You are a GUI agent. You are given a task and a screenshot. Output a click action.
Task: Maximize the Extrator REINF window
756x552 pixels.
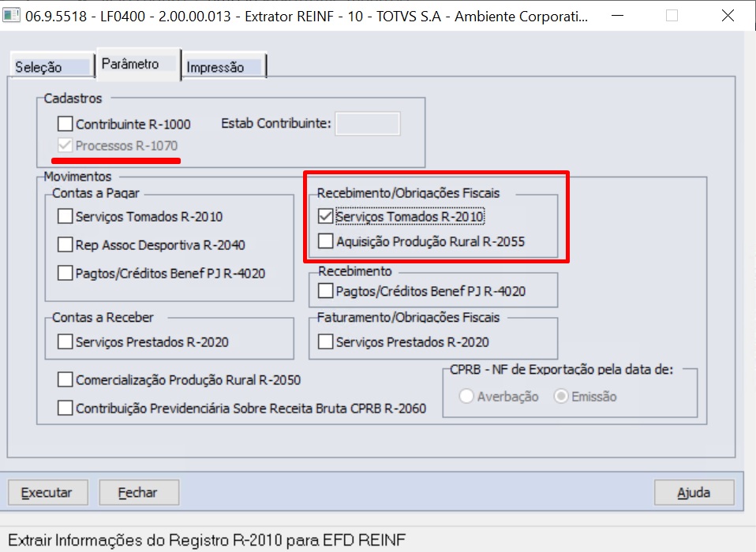click(x=672, y=16)
